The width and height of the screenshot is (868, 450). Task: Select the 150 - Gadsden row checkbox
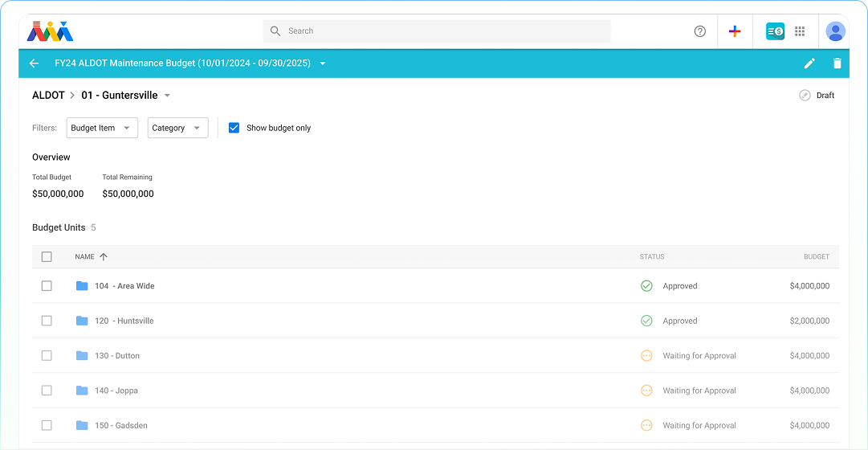(47, 426)
